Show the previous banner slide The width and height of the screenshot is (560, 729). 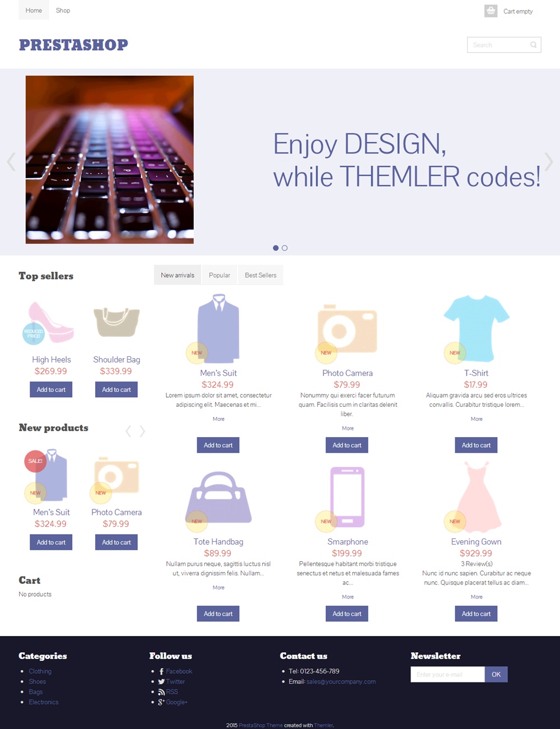[x=11, y=161]
